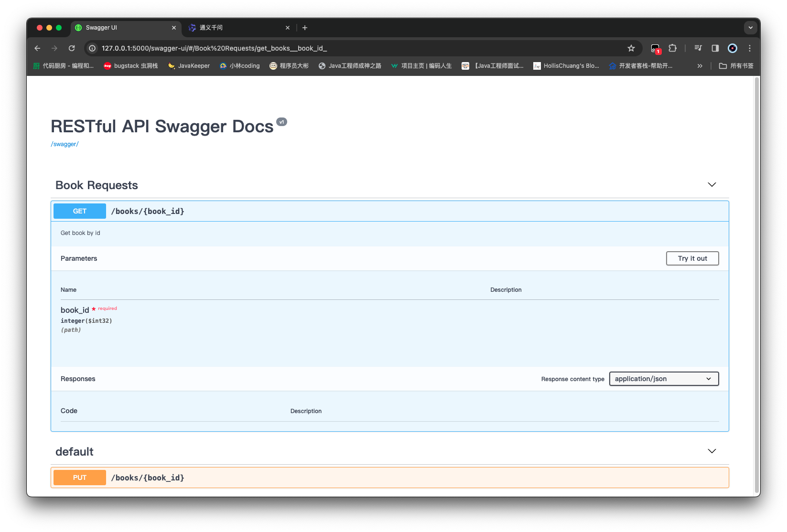787x532 pixels.
Task: Open the Chrome profile avatar
Action: pos(733,48)
